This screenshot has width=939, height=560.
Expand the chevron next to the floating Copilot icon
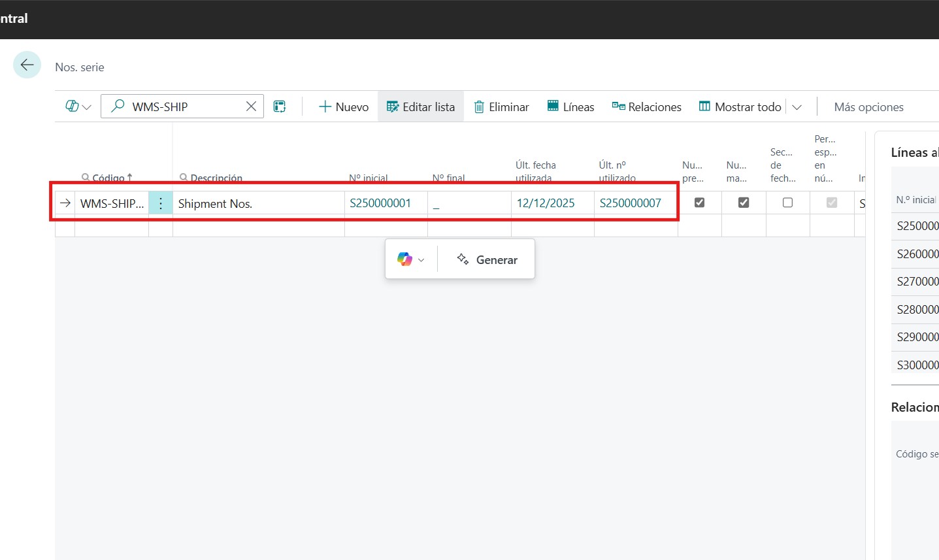click(421, 260)
